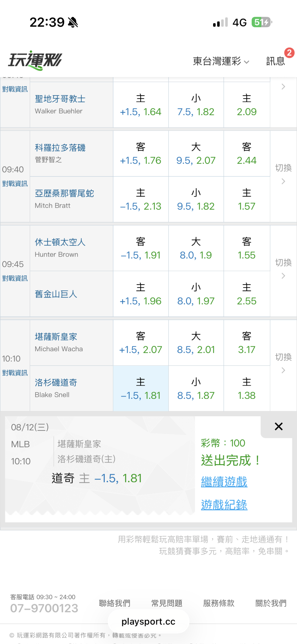
Task: Tap the 玩運彩 logo
Action: 35,61
